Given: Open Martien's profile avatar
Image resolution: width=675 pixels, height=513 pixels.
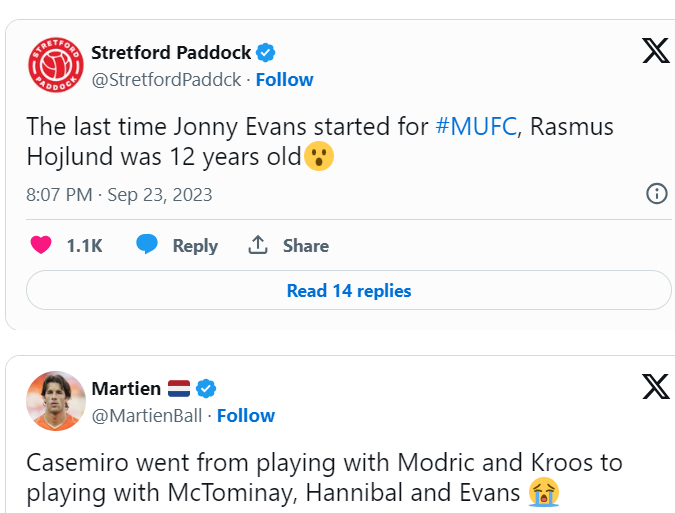Looking at the screenshot, I should coord(54,400).
